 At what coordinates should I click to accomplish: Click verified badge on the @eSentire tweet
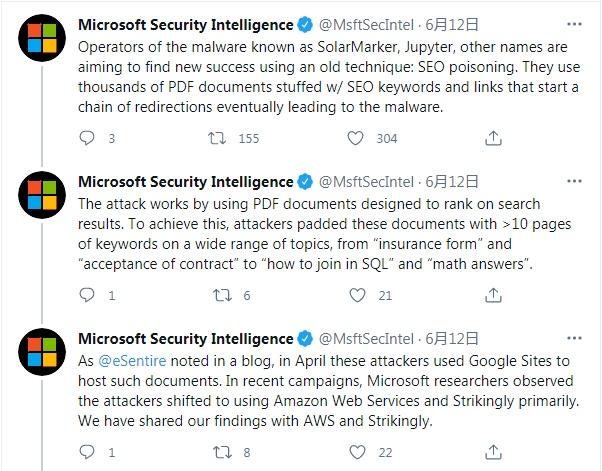pyautogui.click(x=303, y=338)
